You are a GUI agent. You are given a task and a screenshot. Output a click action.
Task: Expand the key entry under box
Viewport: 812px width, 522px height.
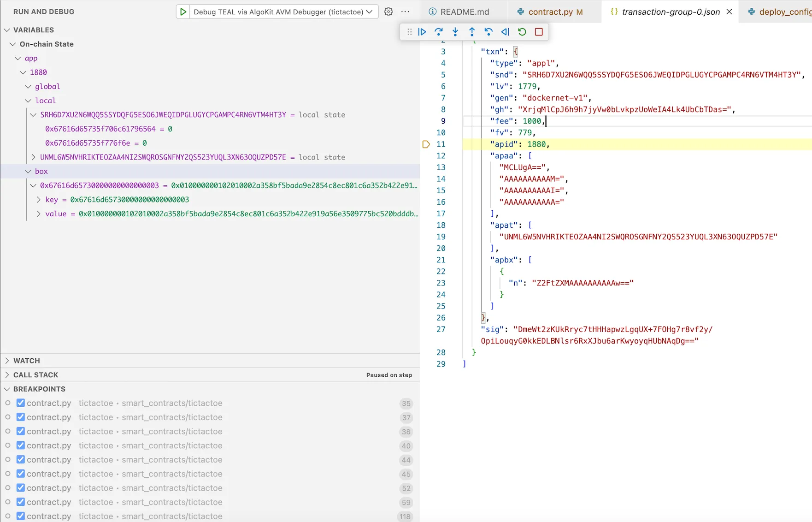click(38, 200)
